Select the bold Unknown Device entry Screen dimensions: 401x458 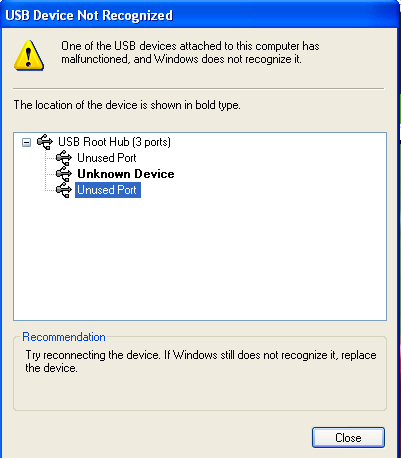pyautogui.click(x=126, y=174)
